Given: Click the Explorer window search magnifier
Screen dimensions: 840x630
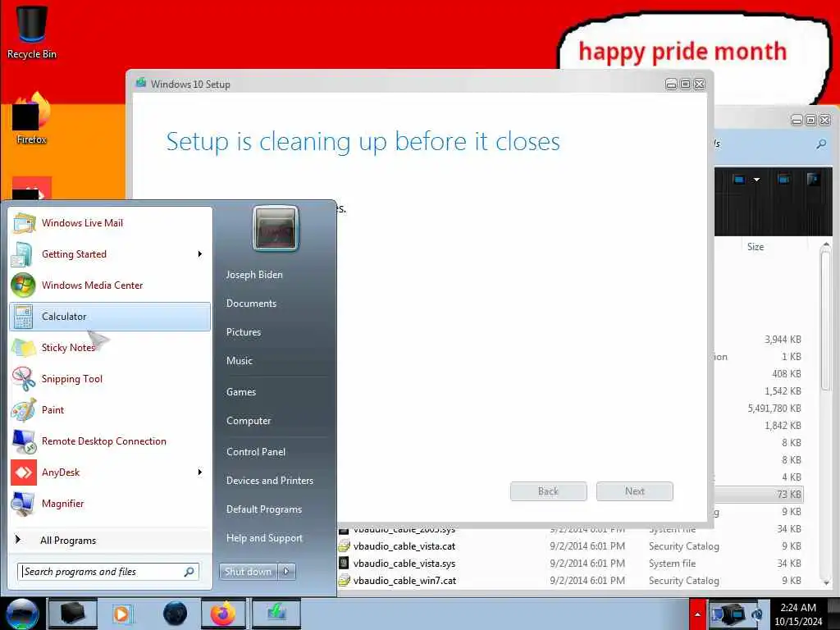Looking at the screenshot, I should (820, 144).
